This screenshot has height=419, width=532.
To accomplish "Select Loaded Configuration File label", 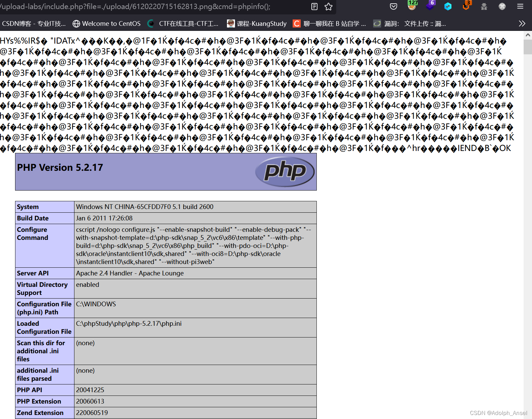I will click(44, 328).
